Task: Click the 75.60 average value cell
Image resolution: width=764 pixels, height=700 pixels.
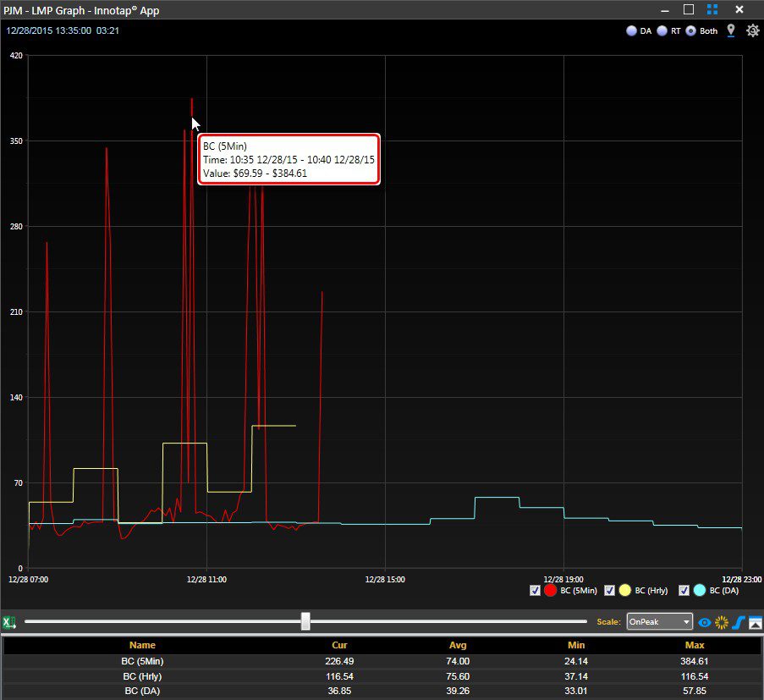Action: pyautogui.click(x=458, y=676)
